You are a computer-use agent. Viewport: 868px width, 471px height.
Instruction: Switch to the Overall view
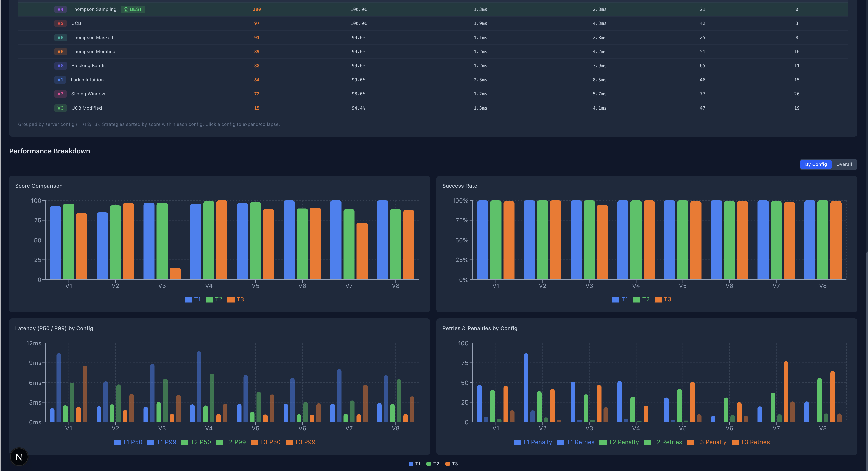tap(844, 164)
